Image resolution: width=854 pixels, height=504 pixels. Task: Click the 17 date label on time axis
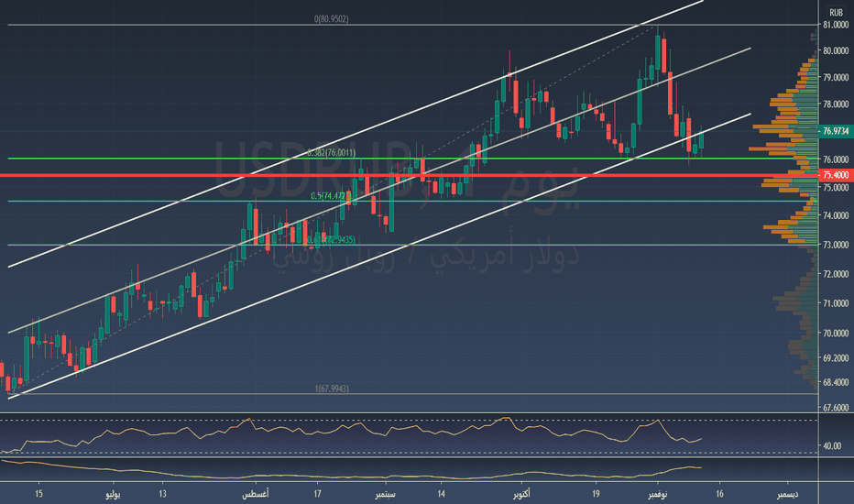(x=317, y=494)
